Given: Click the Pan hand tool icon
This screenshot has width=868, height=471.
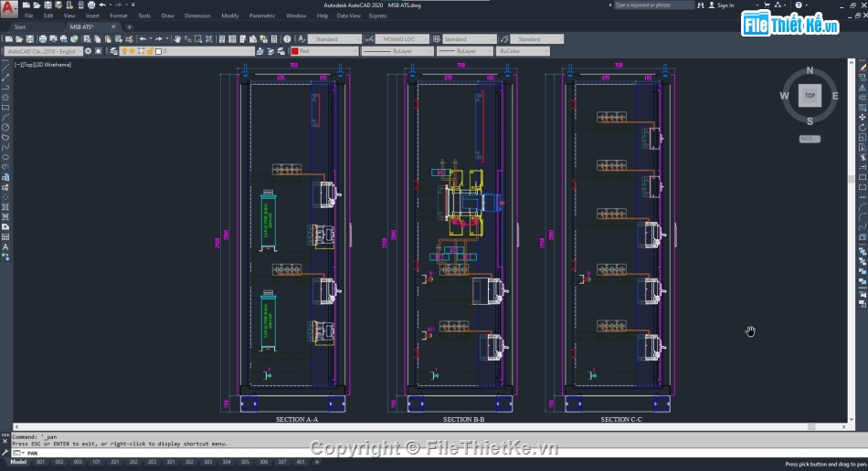Looking at the screenshot, I should (177, 39).
